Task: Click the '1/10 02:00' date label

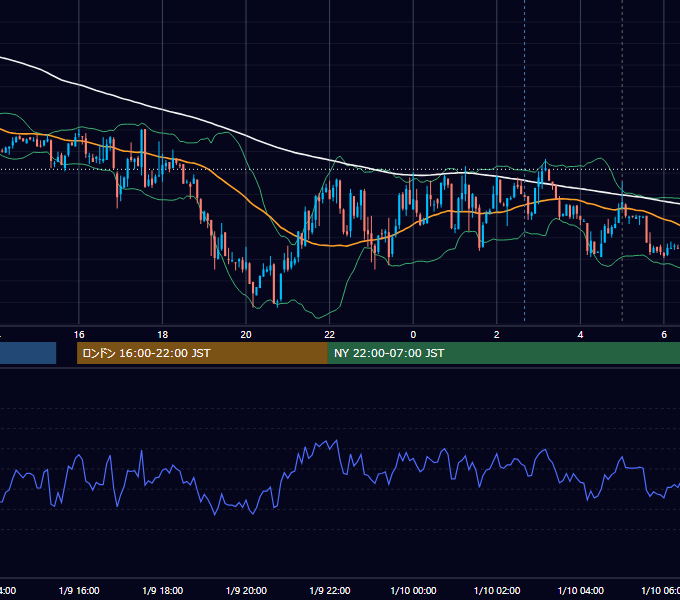Action: tap(497, 590)
